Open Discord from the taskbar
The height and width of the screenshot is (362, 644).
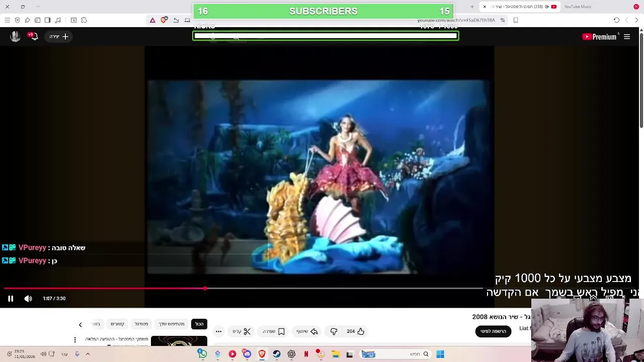tap(247, 354)
